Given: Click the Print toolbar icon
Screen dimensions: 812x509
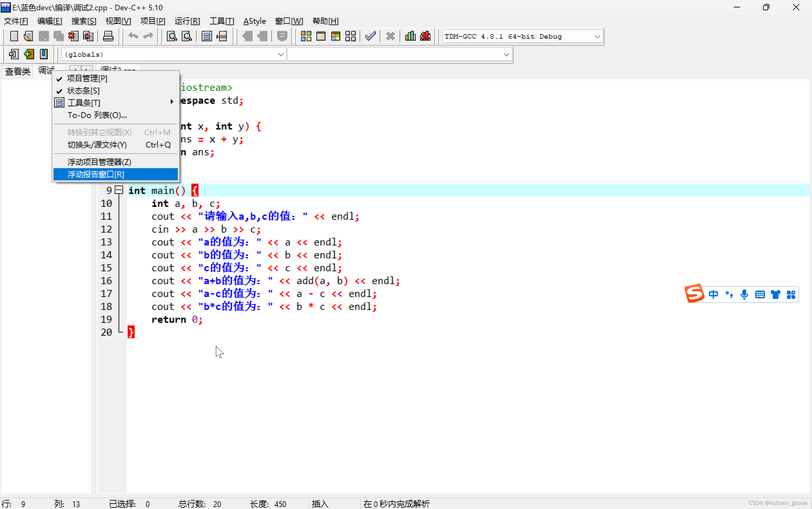Looking at the screenshot, I should pos(108,36).
